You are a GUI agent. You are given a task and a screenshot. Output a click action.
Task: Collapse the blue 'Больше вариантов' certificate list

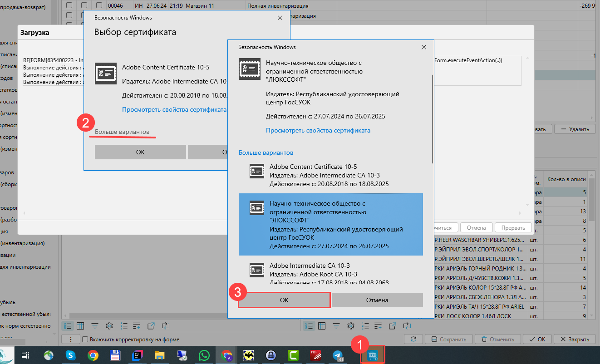(x=266, y=152)
